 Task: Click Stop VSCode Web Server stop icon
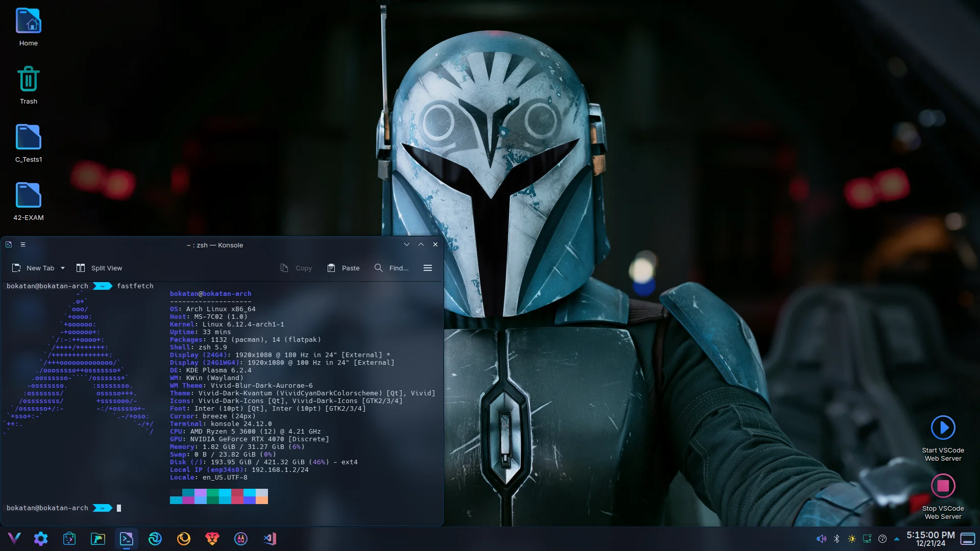943,486
